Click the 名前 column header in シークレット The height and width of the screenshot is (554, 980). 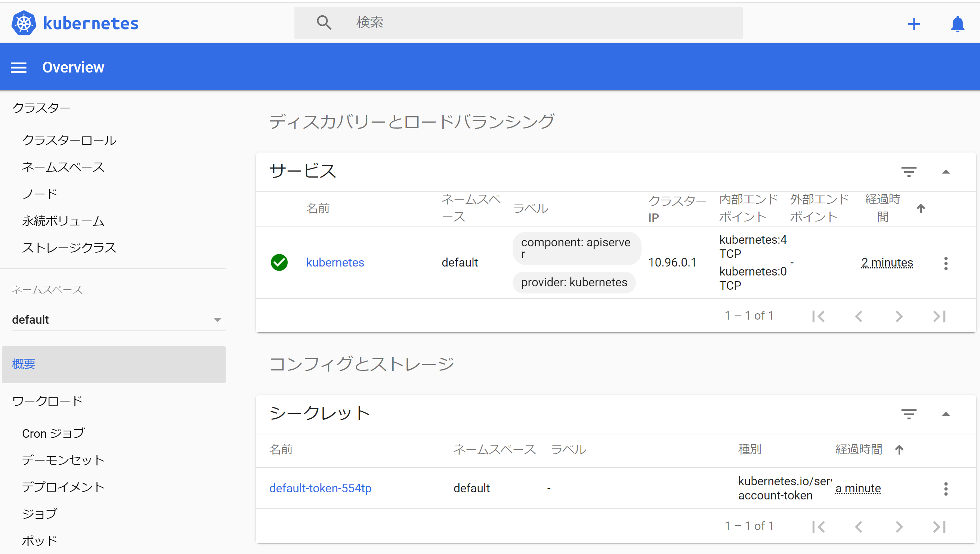[x=281, y=450]
